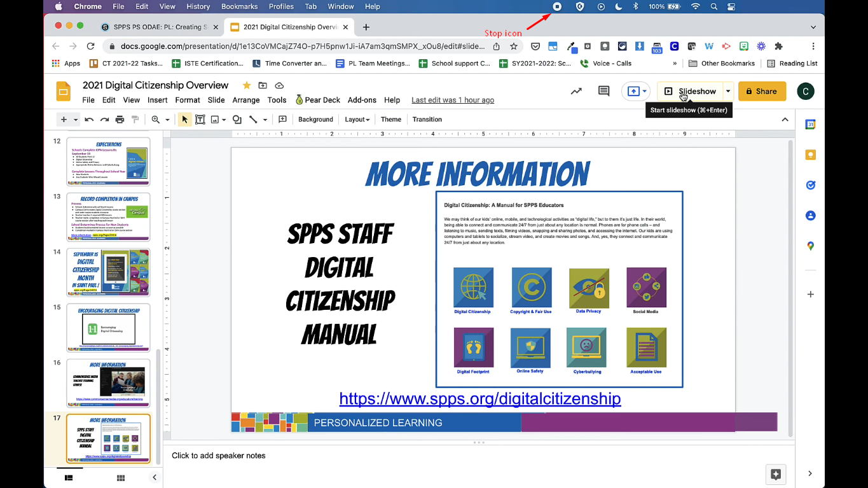This screenshot has height=488, width=868.
Task: Click the move to folder icon
Action: pyautogui.click(x=263, y=85)
